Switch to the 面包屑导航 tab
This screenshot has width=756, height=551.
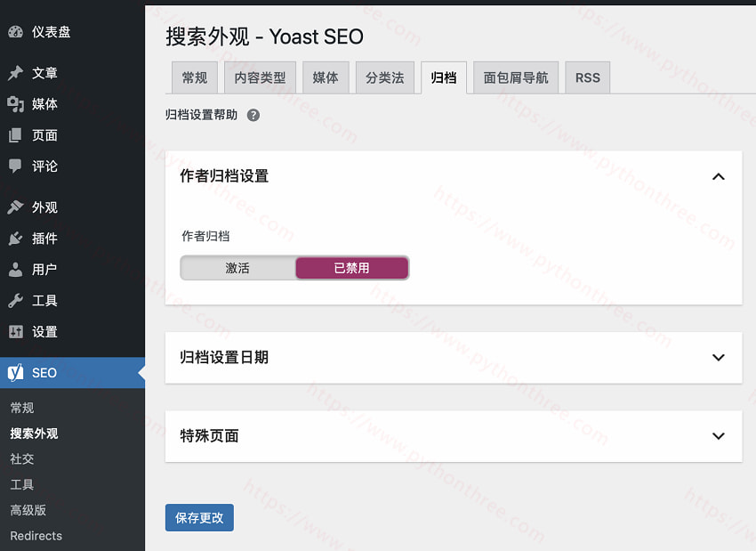pyautogui.click(x=516, y=77)
